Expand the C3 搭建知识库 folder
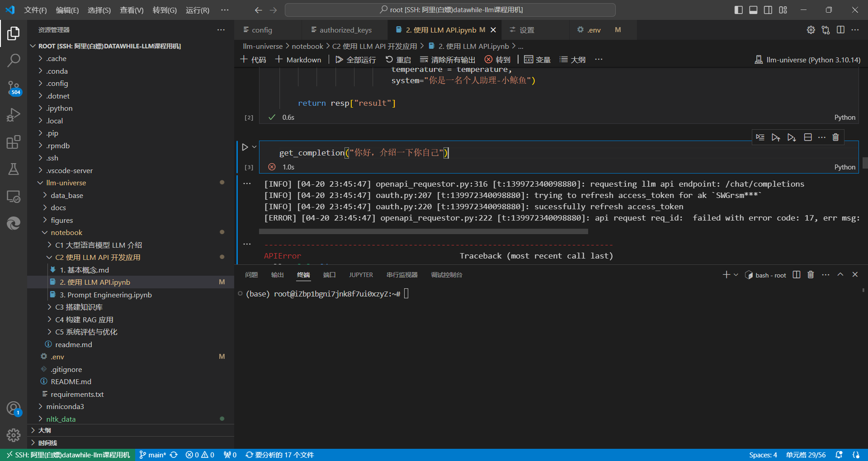The height and width of the screenshot is (461, 868). point(79,307)
